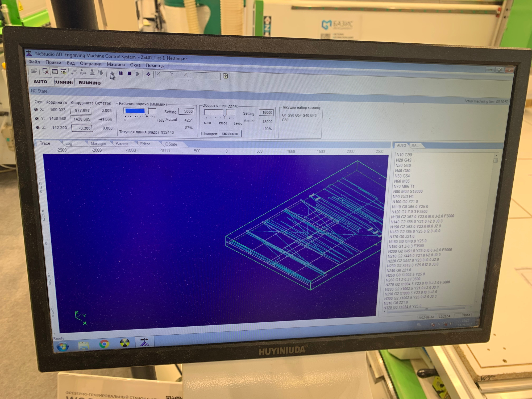Click the Z axis indicator icon

click(38, 127)
